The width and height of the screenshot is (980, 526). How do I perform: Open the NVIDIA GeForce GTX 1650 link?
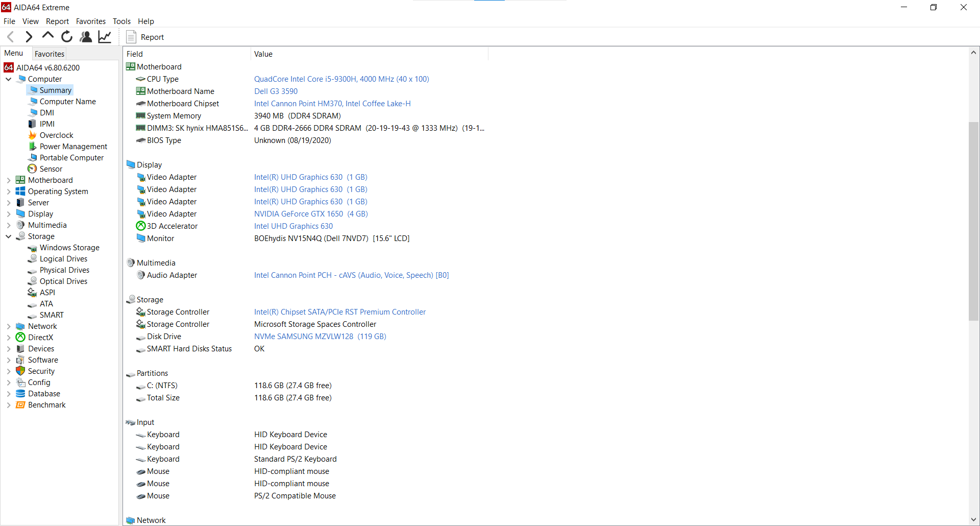pos(311,214)
